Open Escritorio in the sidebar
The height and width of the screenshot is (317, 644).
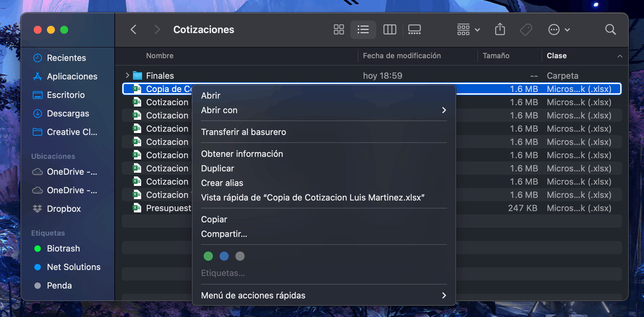[x=59, y=95]
